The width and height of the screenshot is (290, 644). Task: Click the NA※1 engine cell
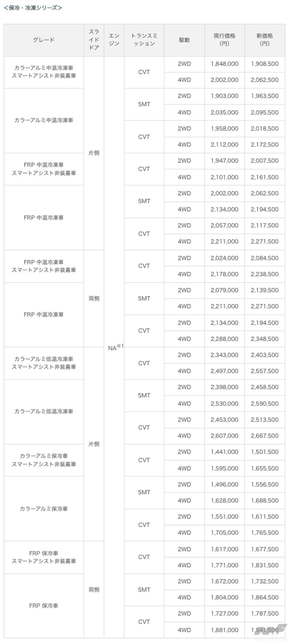tap(114, 348)
